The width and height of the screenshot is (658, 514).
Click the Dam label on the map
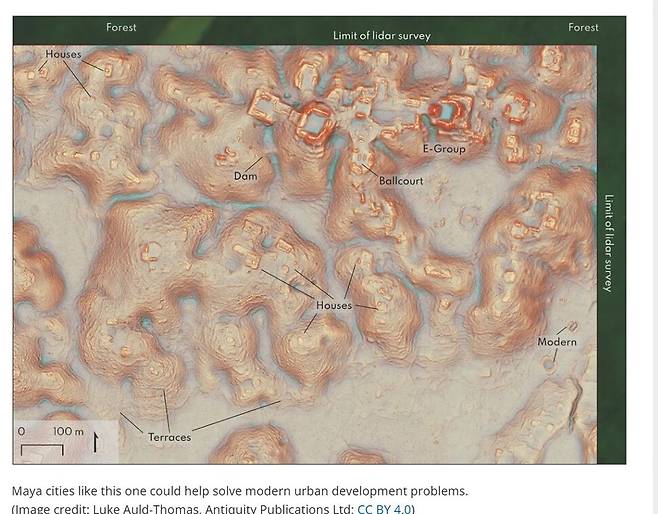[x=245, y=176]
